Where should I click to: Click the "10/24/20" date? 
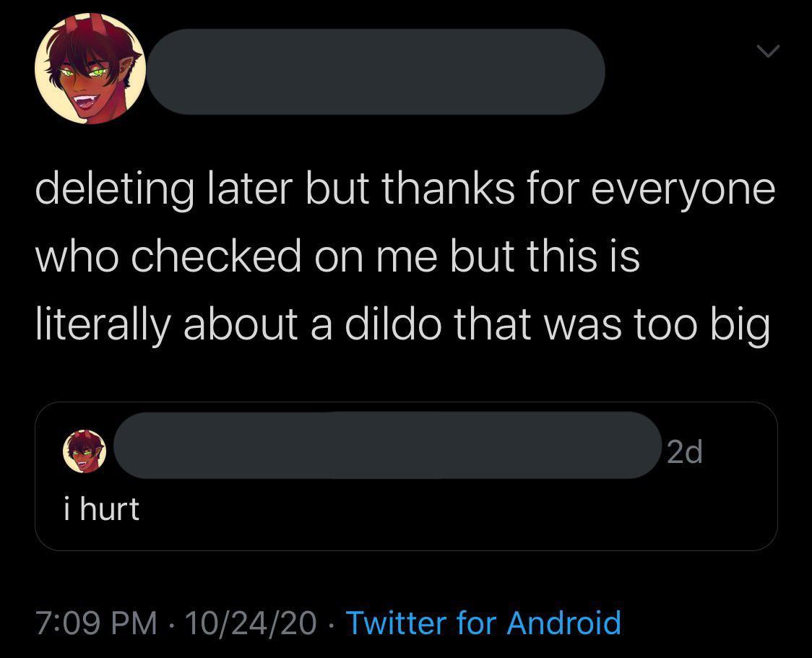[x=251, y=623]
